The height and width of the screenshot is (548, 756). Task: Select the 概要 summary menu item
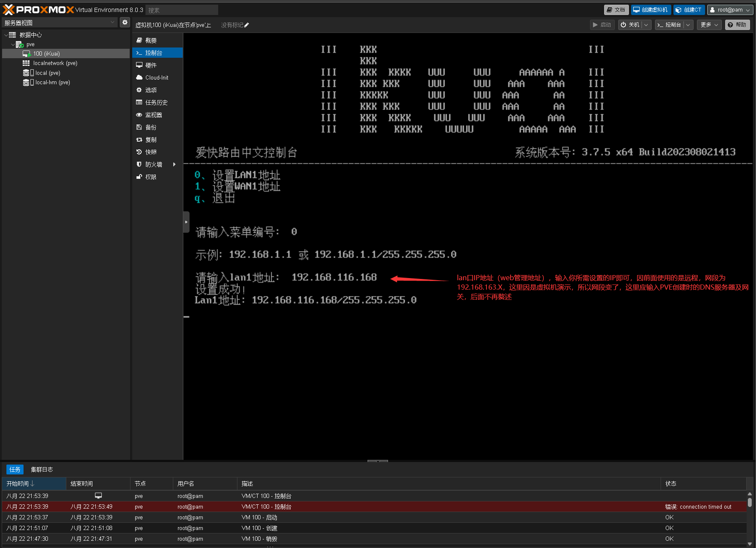click(151, 40)
